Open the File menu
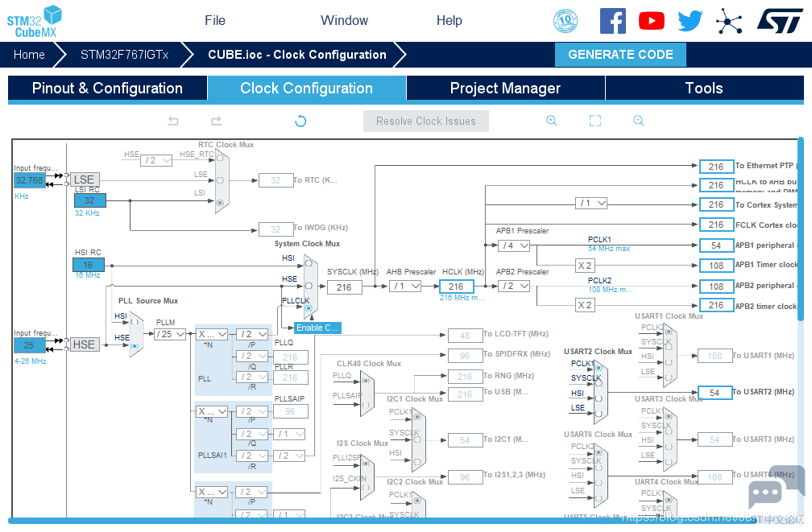The height and width of the screenshot is (532, 812). (215, 21)
